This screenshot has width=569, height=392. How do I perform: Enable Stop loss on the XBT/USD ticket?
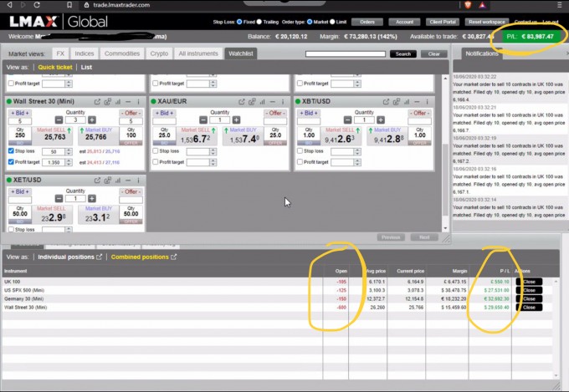click(x=300, y=150)
